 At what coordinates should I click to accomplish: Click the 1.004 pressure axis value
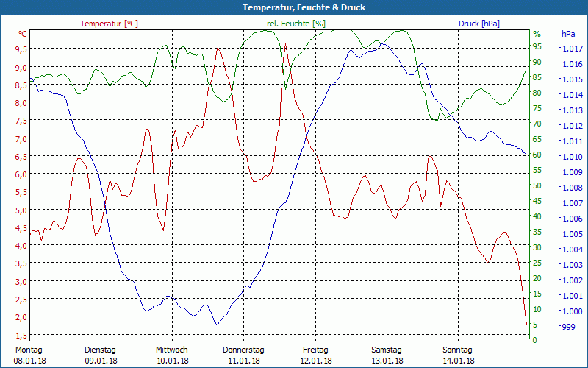click(573, 250)
